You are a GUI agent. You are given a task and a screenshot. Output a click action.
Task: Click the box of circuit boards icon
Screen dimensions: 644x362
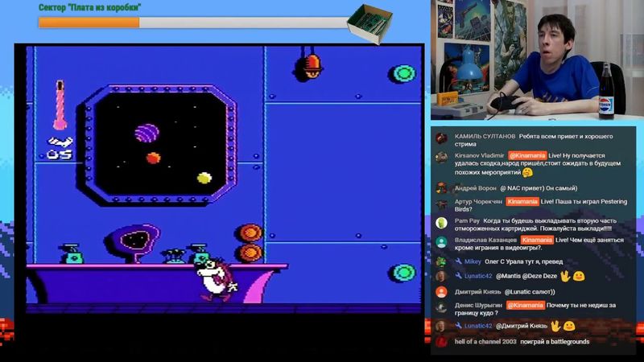pos(371,23)
